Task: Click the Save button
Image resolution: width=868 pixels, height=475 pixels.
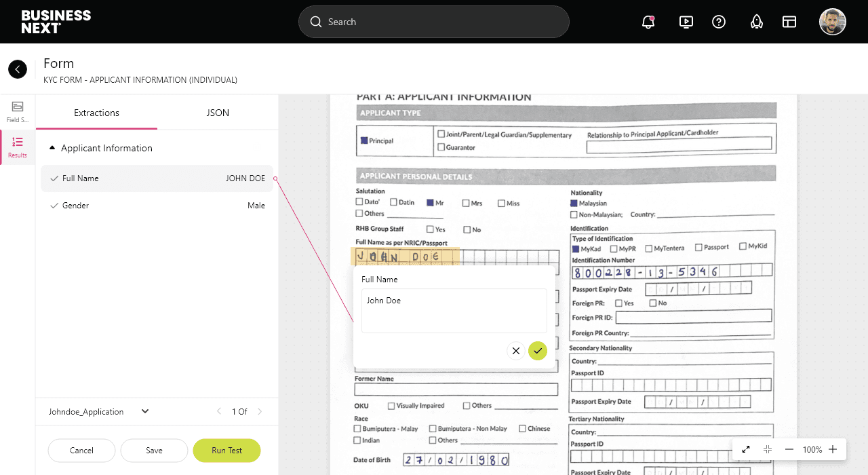Action: [x=154, y=451]
